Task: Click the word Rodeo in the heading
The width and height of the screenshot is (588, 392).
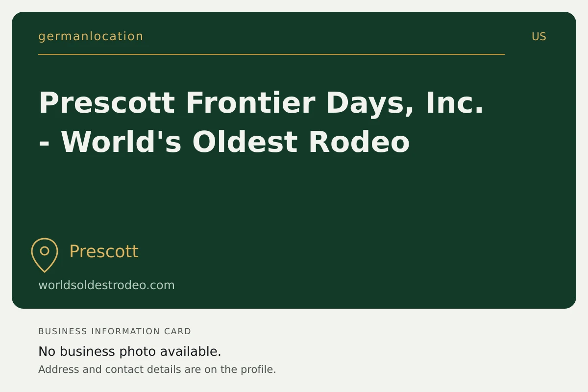Action: click(359, 142)
